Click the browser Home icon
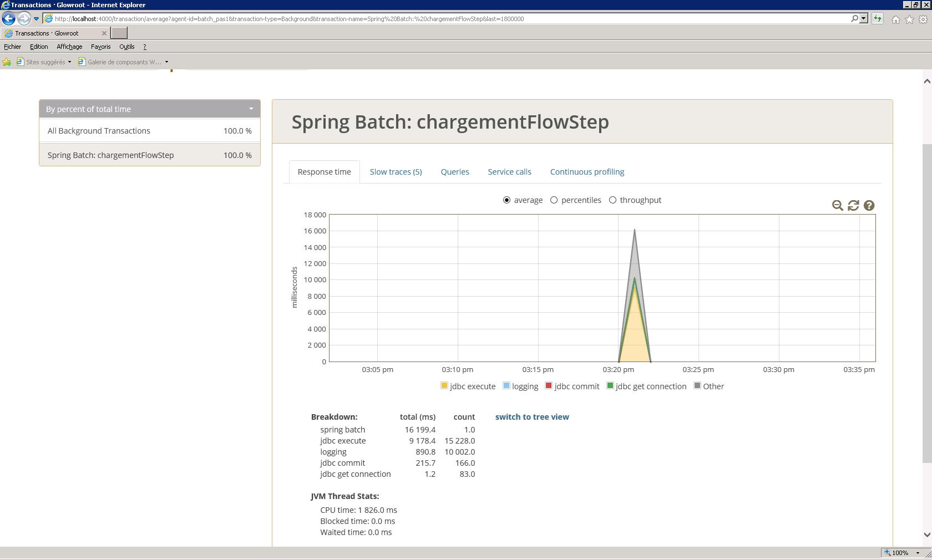Viewport: 932px width, 560px height. [x=895, y=18]
